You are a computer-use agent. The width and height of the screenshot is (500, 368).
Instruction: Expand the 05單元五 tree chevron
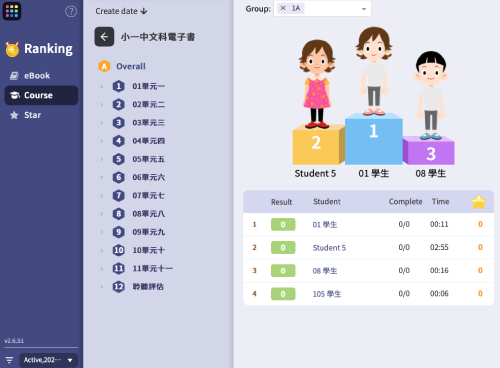[102, 159]
